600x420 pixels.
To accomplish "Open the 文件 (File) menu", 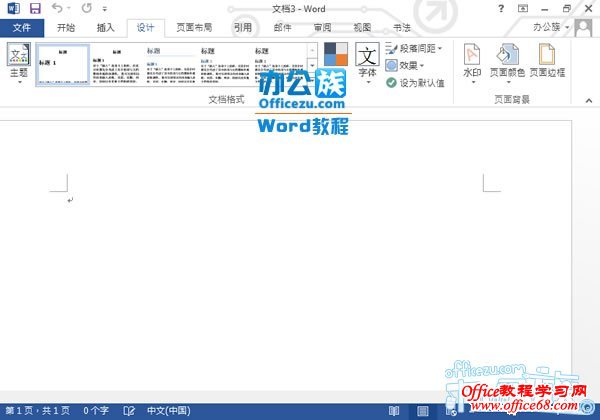I will [22, 28].
